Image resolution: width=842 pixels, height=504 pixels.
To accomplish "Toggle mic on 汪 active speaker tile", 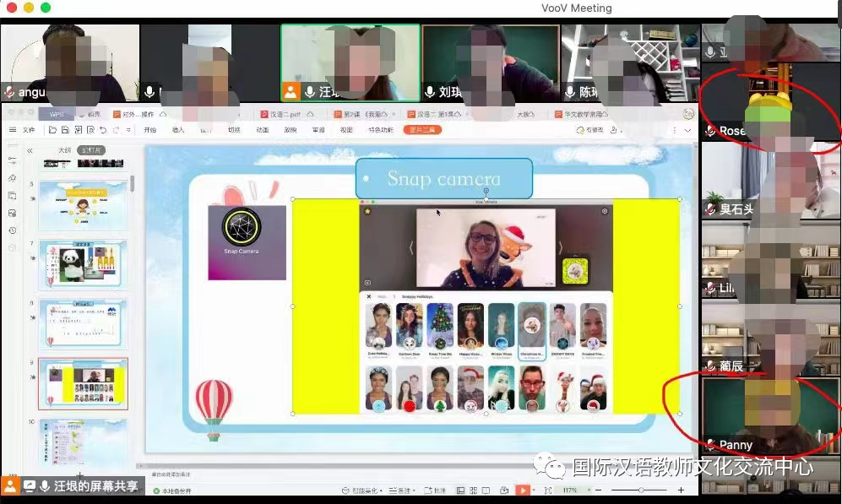I will click(310, 92).
